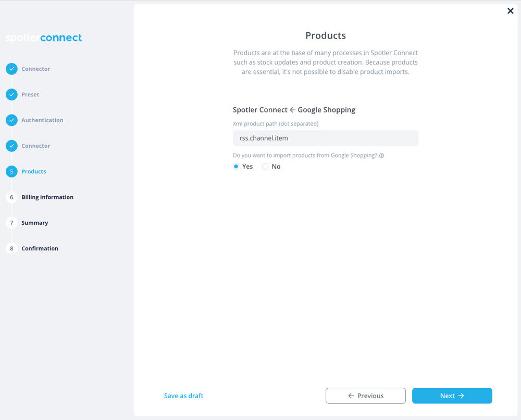The image size is (521, 420).
Task: Select the No radio button
Action: 265,167
